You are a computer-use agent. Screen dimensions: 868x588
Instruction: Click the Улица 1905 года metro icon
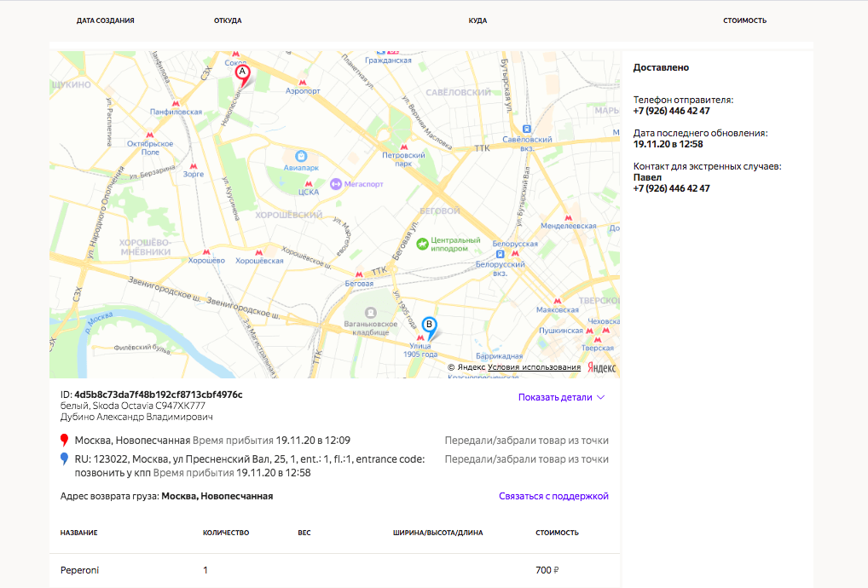coord(420,337)
